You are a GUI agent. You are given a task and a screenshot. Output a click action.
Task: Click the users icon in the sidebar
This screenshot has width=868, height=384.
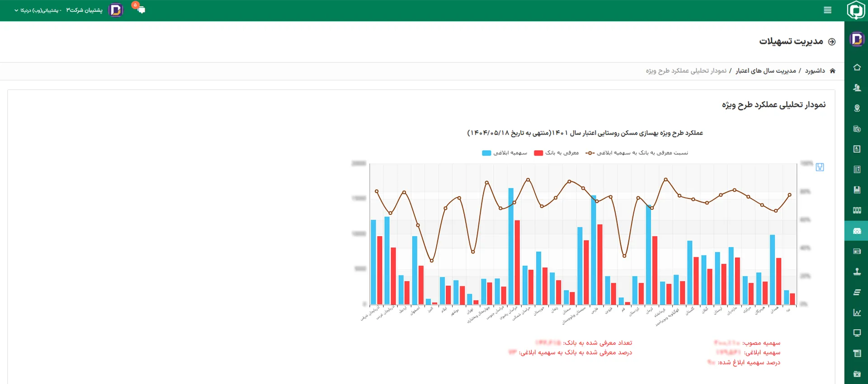coord(857,88)
